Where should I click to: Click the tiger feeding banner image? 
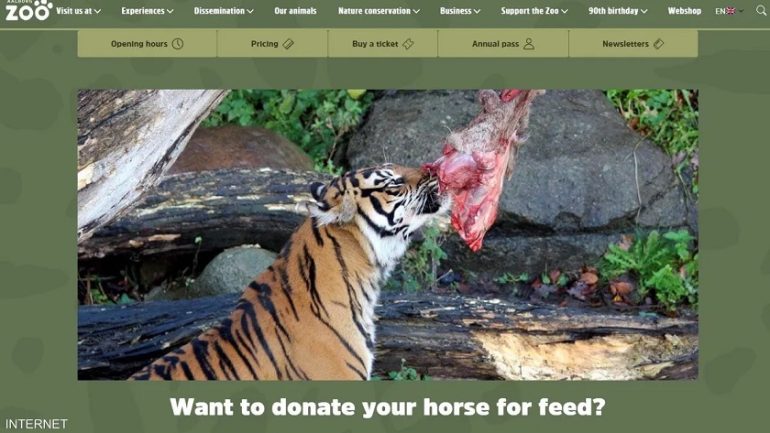point(387,235)
